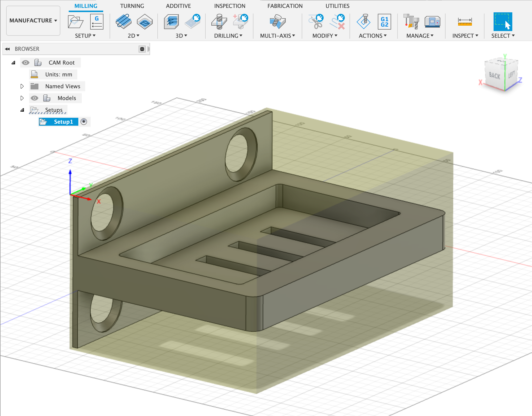Select the 2D Pocket milling tool

click(x=145, y=22)
